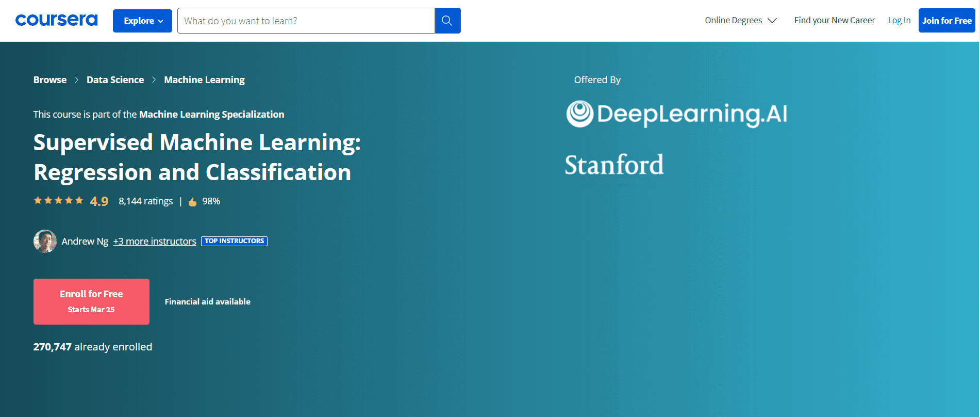
Task: Click the 98% approval text
Action: tap(211, 201)
